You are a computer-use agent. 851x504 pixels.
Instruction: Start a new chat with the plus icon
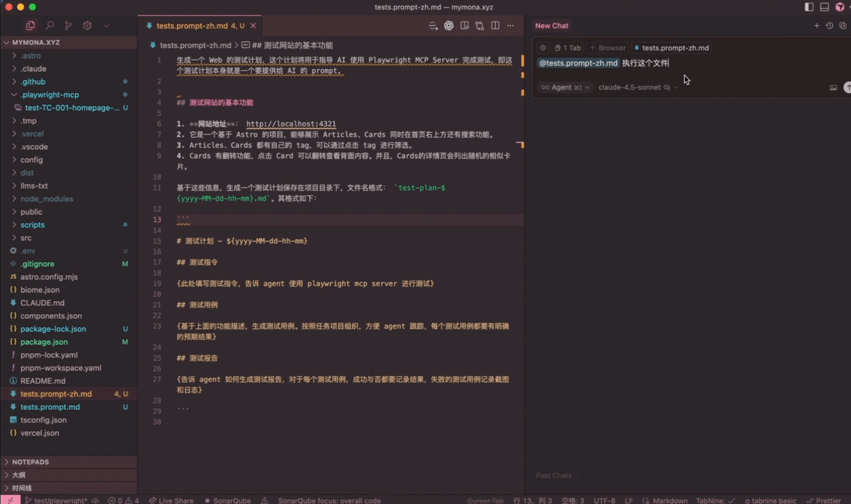(x=816, y=26)
